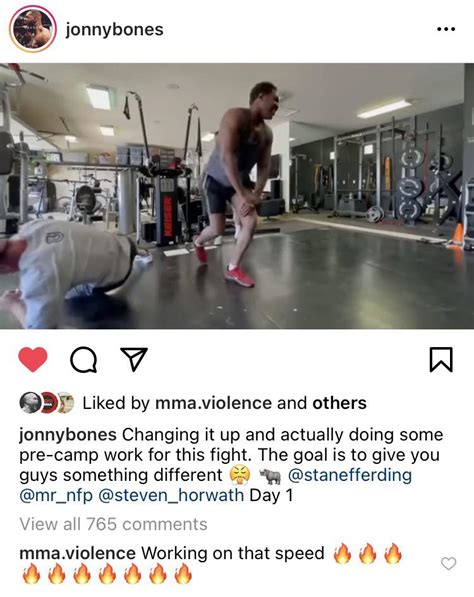Screen dimensions: 474x597
Task: Open mma.violence commenter's profile name
Action: [77, 553]
